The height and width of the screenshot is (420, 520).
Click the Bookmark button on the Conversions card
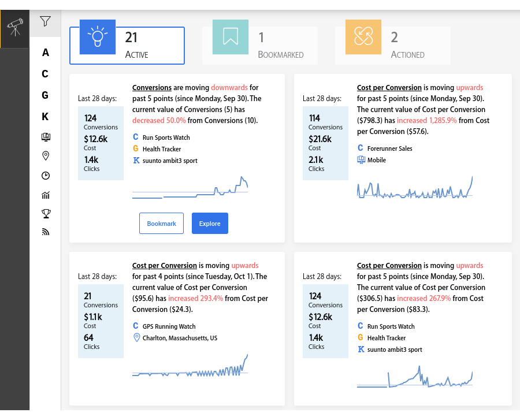[x=162, y=224]
